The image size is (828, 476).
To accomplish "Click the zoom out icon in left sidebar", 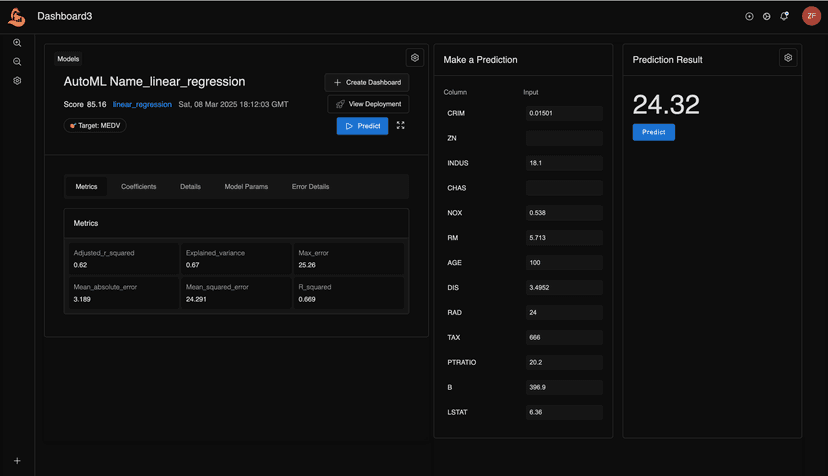I will [x=17, y=62].
